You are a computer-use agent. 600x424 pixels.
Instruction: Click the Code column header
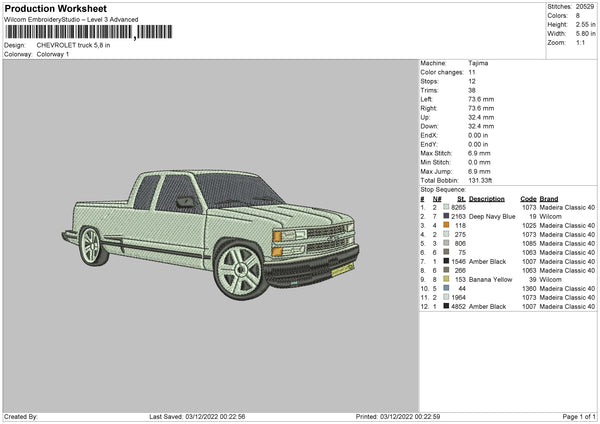click(529, 199)
